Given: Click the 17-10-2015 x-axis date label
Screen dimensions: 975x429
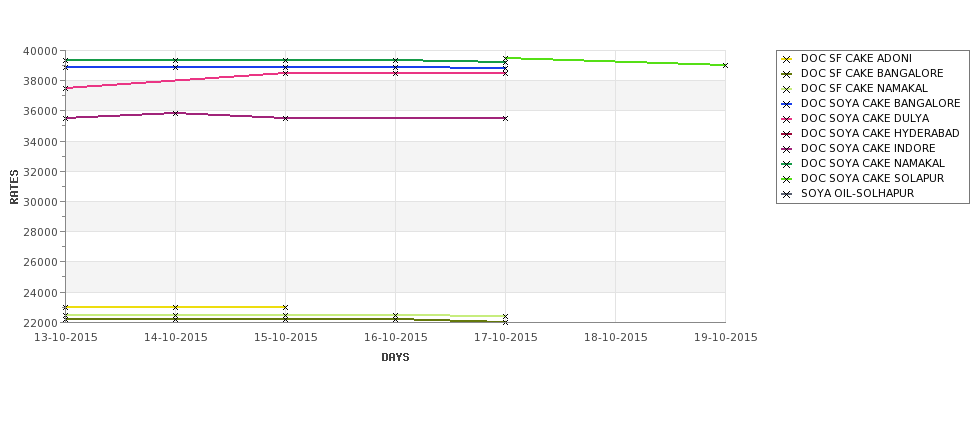Looking at the screenshot, I should click(506, 338).
